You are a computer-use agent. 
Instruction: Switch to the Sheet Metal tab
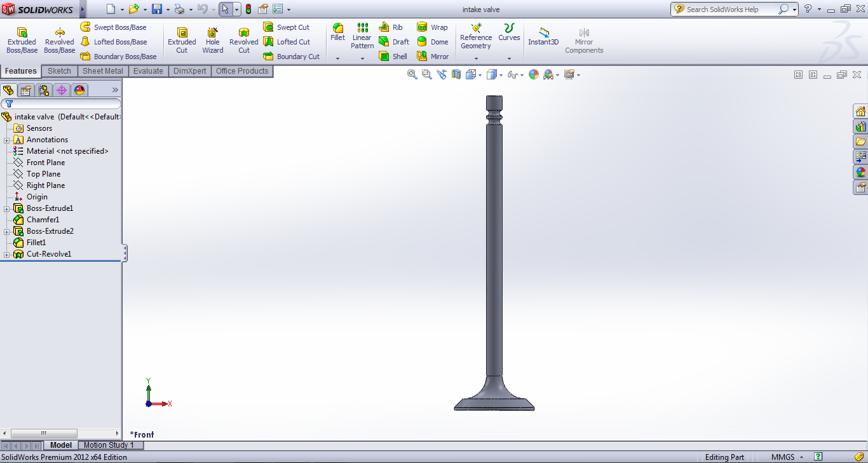point(103,71)
